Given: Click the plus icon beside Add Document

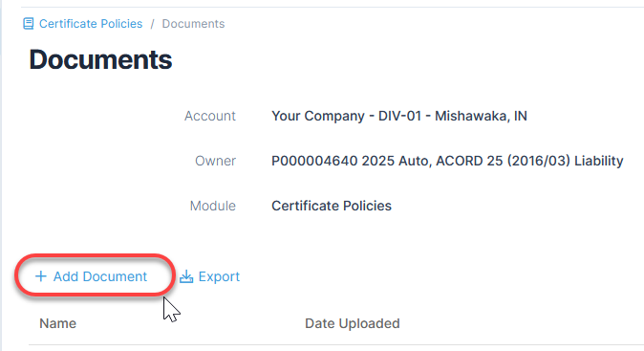Looking at the screenshot, I should pos(41,276).
